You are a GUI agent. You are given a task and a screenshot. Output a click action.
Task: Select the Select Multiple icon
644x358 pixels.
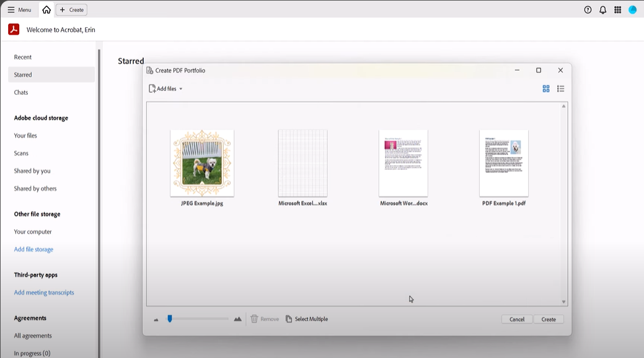coord(288,319)
